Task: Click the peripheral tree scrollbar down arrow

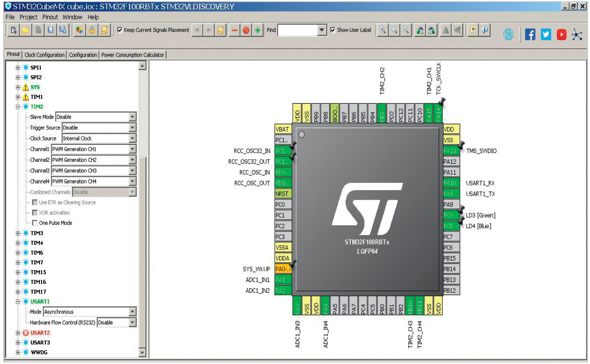Action: coord(142,353)
